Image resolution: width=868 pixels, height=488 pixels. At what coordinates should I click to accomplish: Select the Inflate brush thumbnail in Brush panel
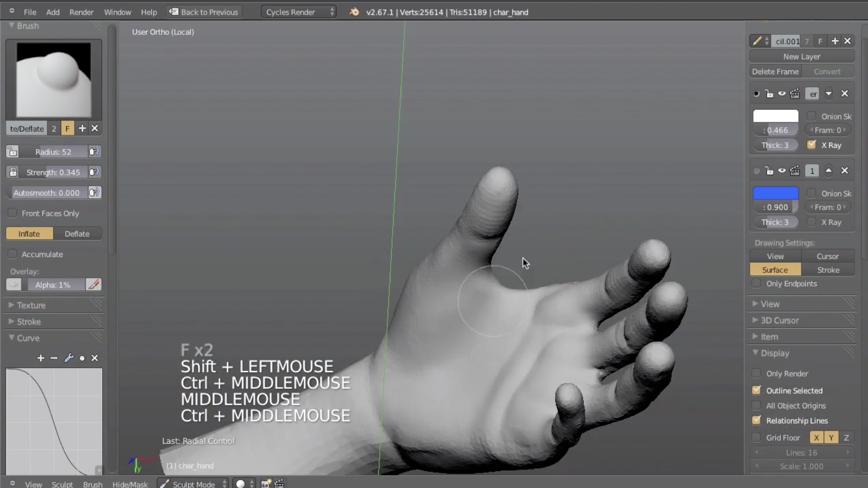click(53, 80)
